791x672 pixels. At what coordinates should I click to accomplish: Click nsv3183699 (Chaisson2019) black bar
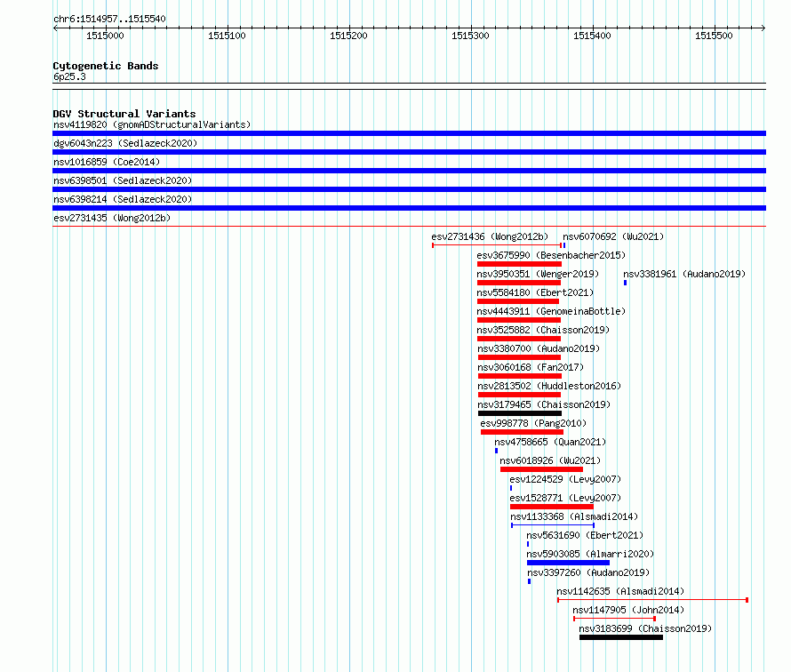621,637
